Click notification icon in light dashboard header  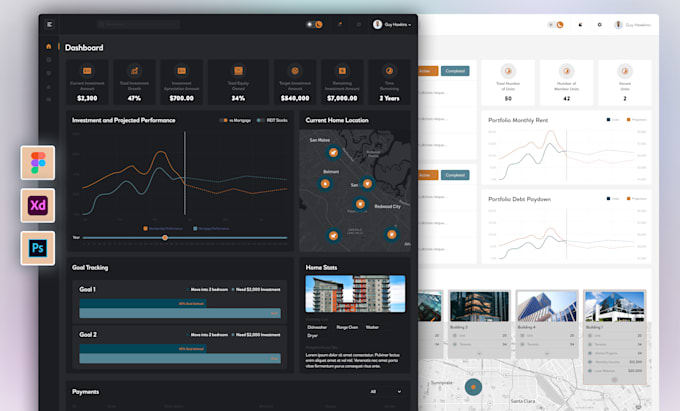pyautogui.click(x=580, y=25)
